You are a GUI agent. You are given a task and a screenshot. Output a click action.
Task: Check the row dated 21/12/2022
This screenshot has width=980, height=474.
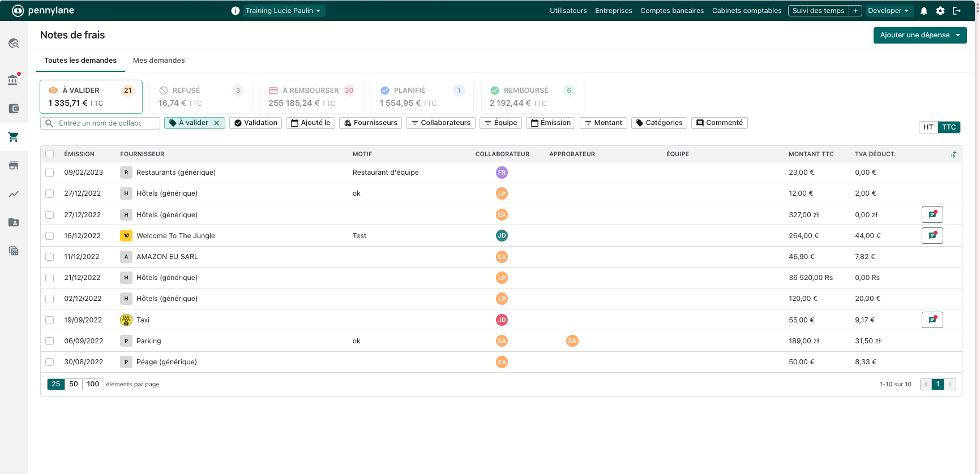pos(50,278)
